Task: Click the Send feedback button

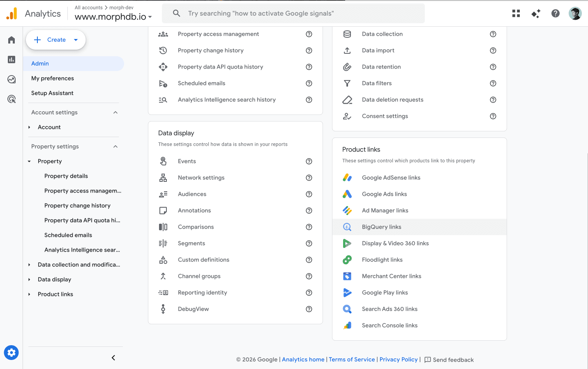Action: click(449, 360)
